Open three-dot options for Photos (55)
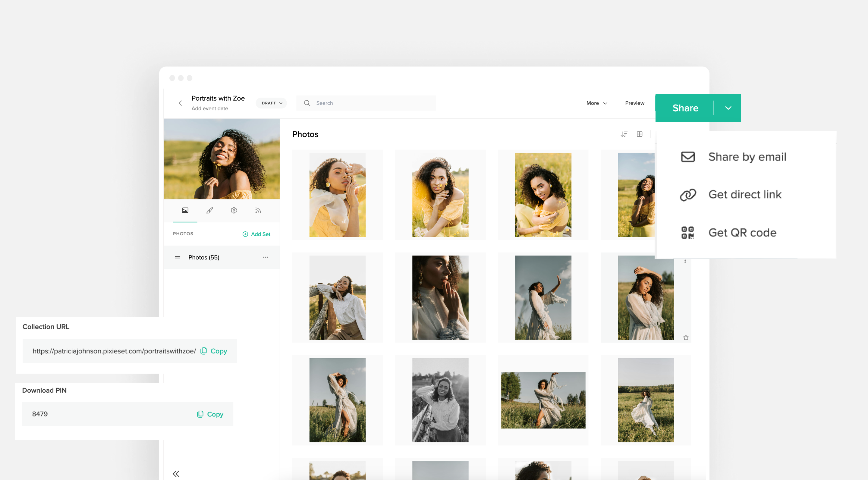The image size is (868, 480). coord(266,257)
